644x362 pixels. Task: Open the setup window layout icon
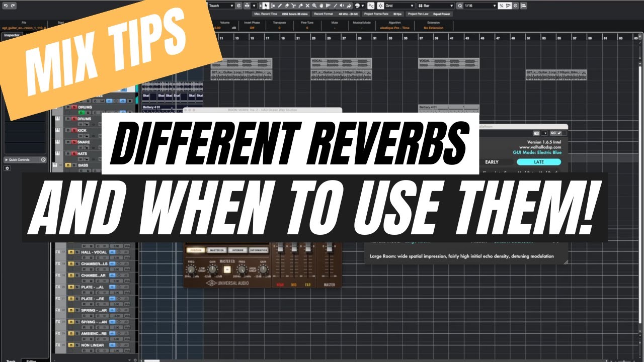pyautogui.click(x=524, y=6)
